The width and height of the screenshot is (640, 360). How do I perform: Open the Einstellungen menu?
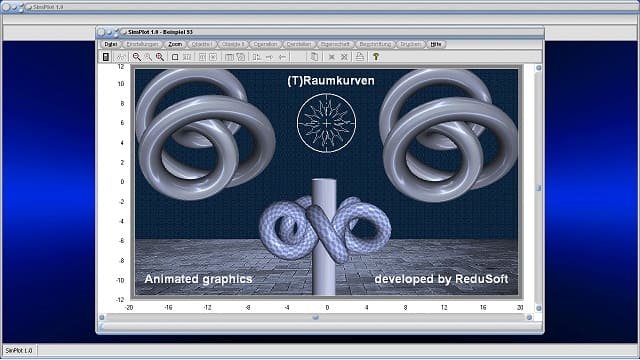click(x=142, y=44)
